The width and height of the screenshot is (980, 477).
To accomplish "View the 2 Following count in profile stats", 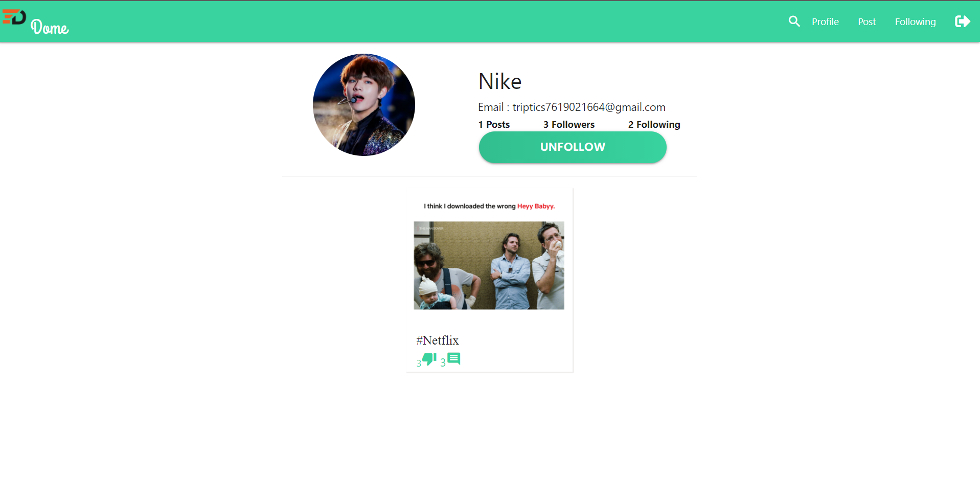I will click(654, 124).
